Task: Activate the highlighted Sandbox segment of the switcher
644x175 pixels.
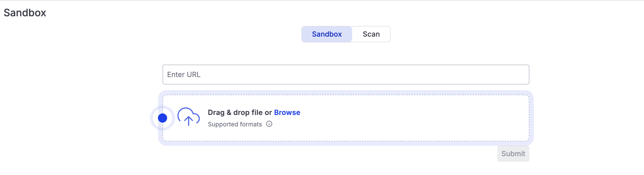Action: (327, 34)
